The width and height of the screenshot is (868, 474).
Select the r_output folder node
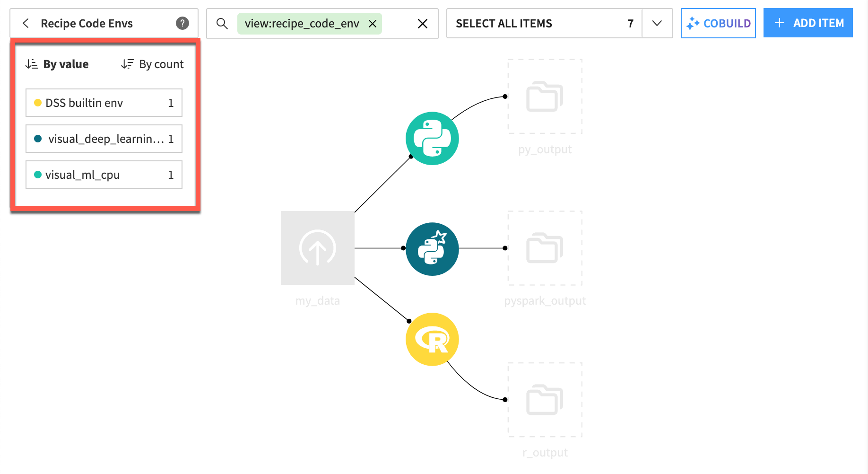[545, 400]
